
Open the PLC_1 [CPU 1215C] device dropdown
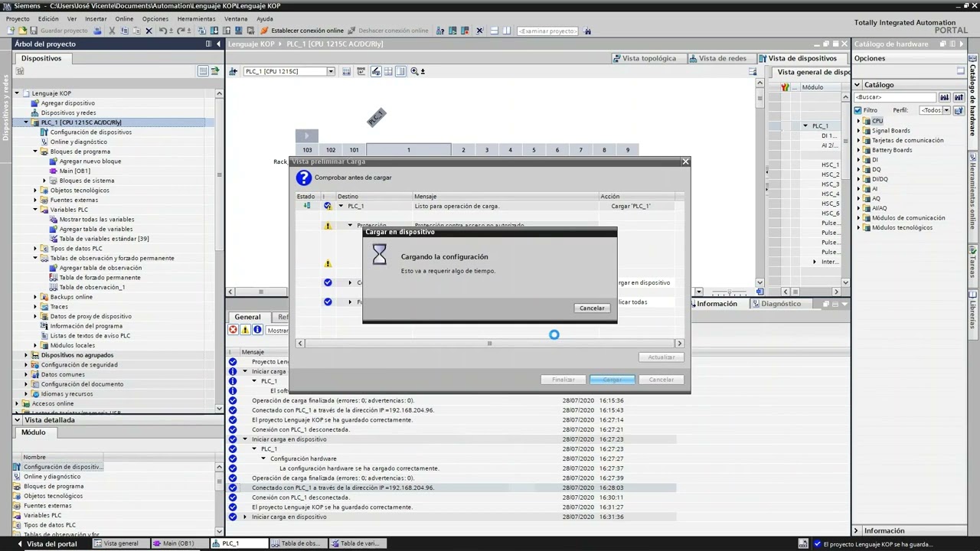tap(331, 71)
